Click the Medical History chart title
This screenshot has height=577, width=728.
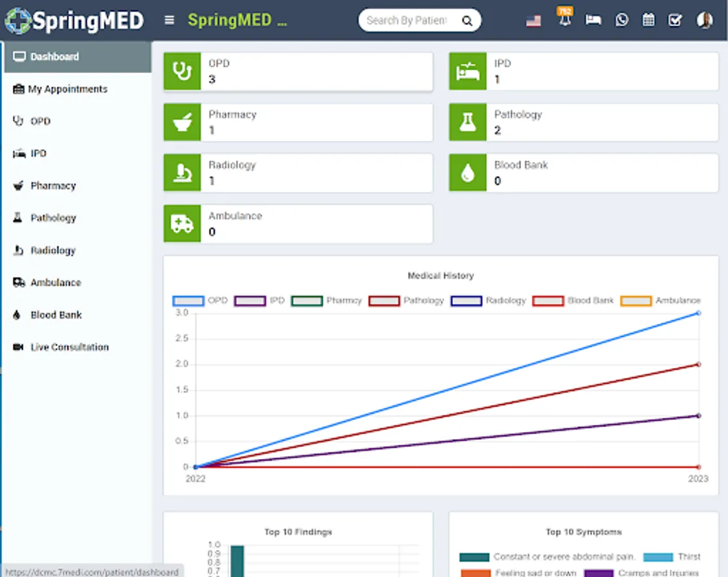[441, 276]
